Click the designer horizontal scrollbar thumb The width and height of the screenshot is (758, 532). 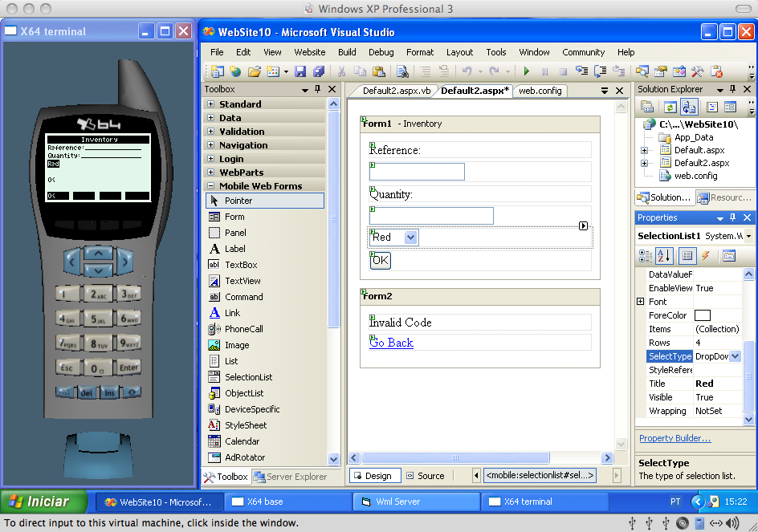coord(455,457)
